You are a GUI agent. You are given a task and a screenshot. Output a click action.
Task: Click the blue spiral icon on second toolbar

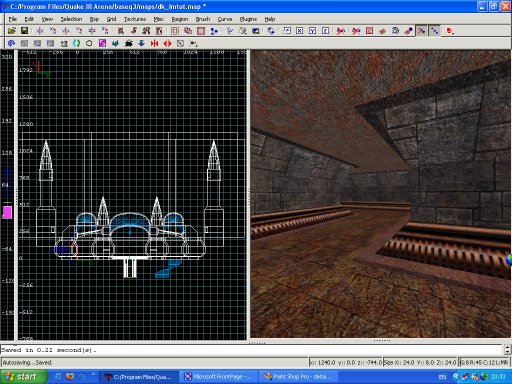12,43
